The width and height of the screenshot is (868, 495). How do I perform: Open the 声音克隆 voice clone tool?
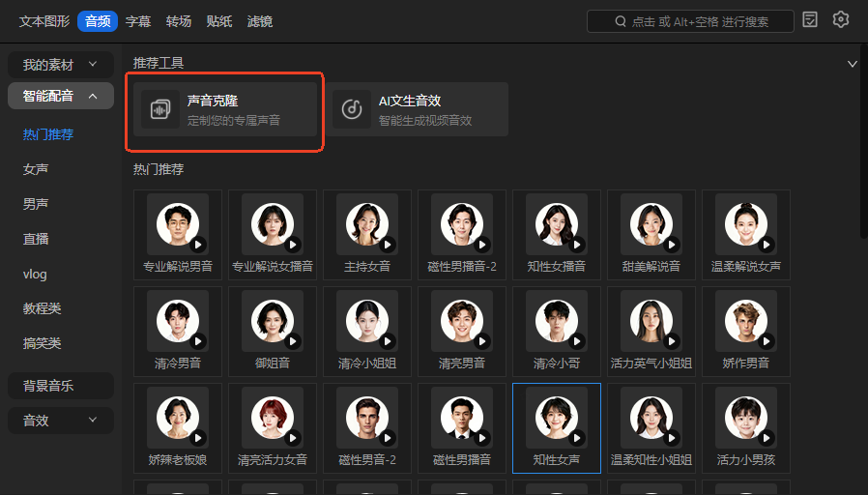pos(222,109)
